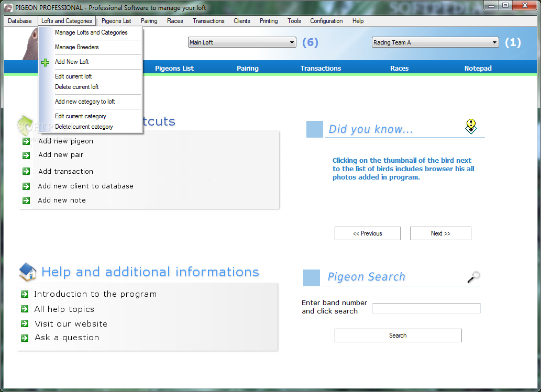Switch to the Pairing blue tab

pyautogui.click(x=248, y=68)
